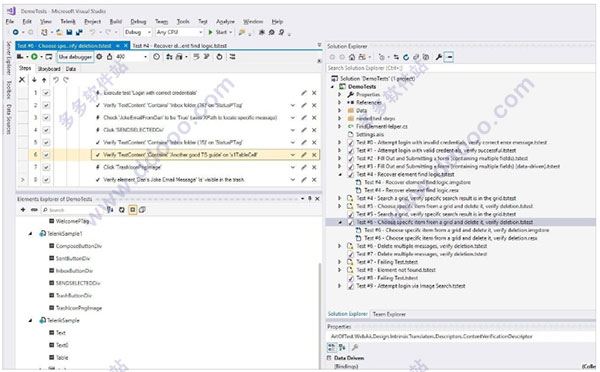Run the test with green play icon
The image size is (600, 372).
coord(34,57)
